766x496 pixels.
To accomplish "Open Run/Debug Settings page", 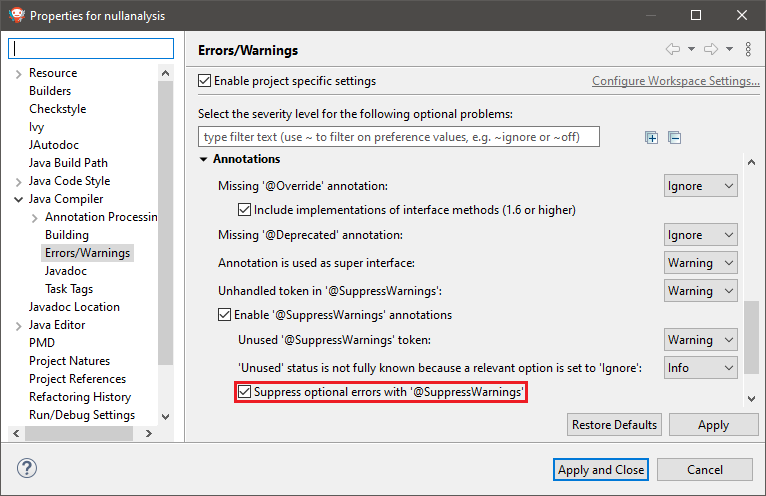I will [x=82, y=415].
